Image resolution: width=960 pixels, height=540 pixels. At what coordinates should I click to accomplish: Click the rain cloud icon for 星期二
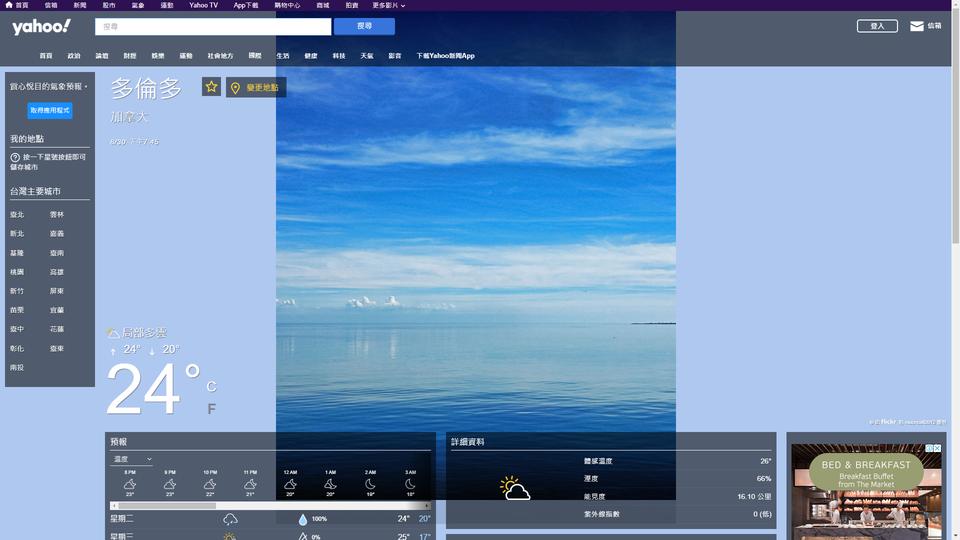click(x=230, y=519)
